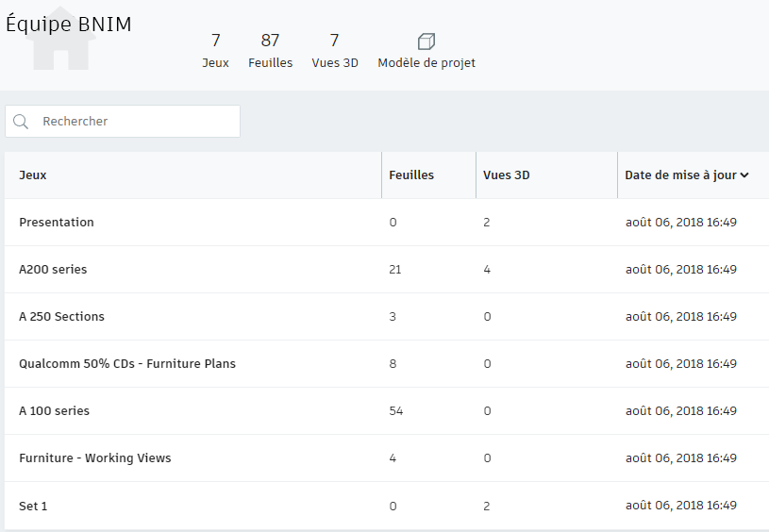Click the search magnifier icon
This screenshot has height=532, width=769.
point(21,122)
